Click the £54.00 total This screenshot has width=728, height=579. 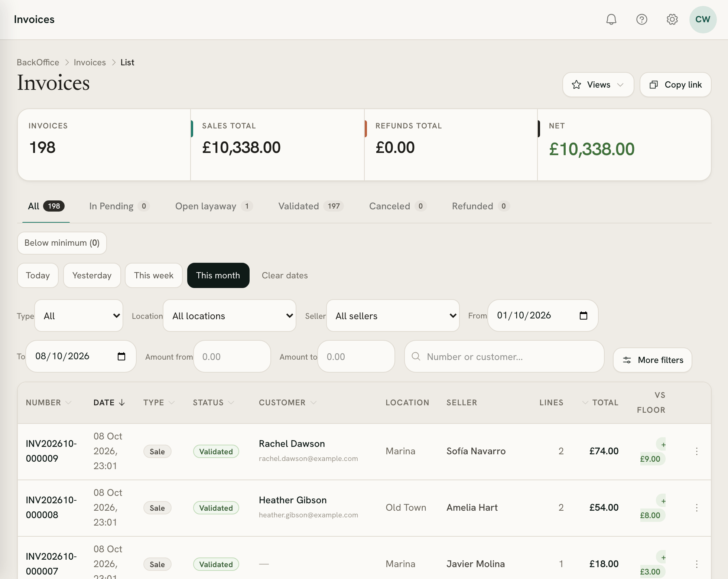tap(604, 508)
